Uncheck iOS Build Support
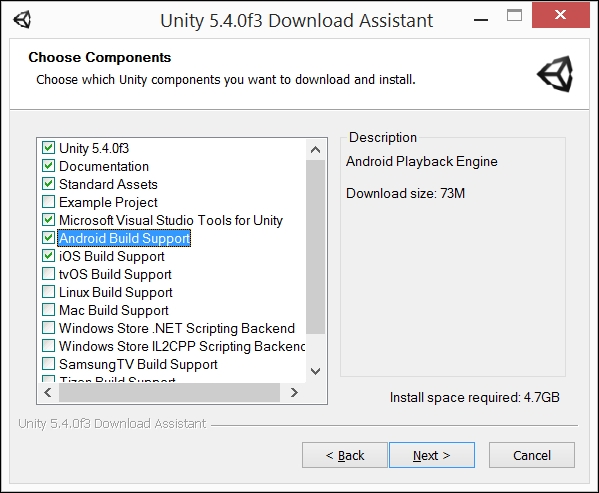599x493 pixels. 48,255
